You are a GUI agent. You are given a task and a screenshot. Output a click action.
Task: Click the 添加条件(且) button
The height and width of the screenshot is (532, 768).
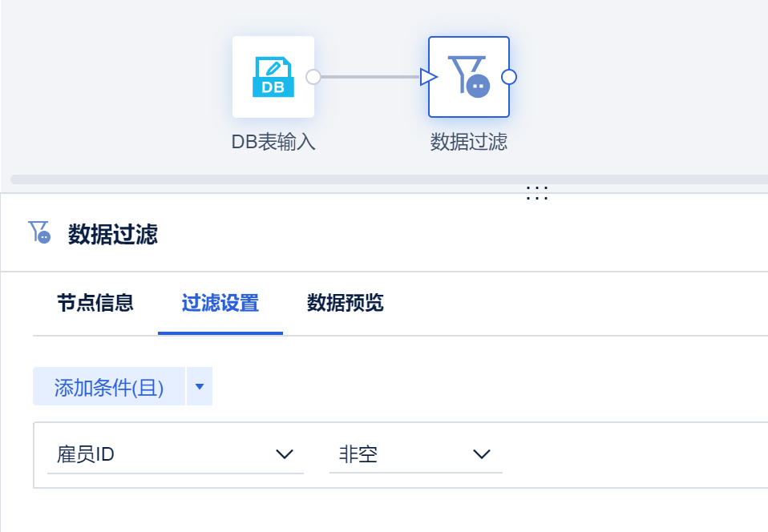109,388
